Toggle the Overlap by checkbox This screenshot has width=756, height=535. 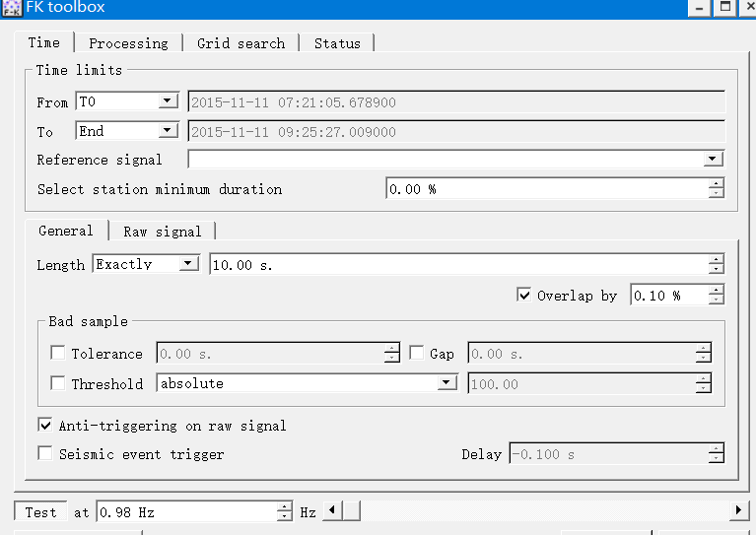tap(524, 296)
